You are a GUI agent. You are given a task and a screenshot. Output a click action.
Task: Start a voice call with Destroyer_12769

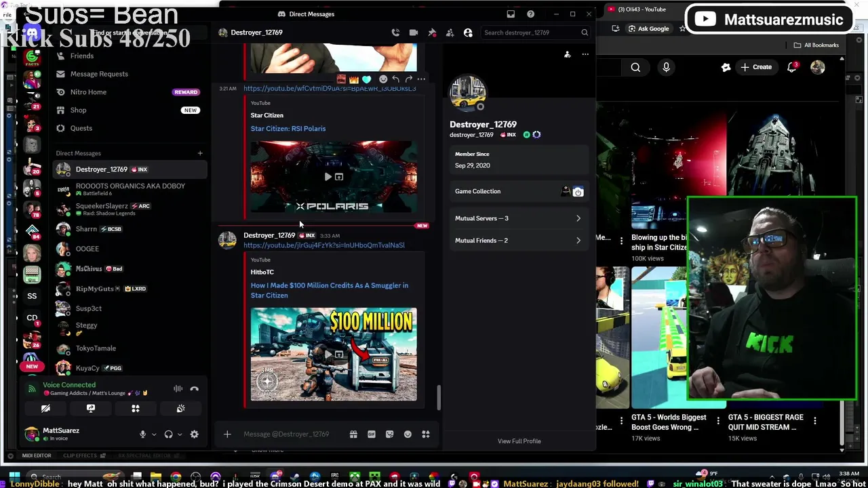(x=395, y=33)
